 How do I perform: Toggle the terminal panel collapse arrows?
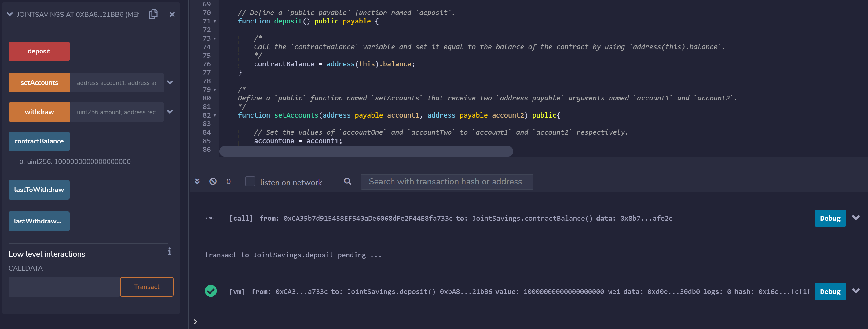coord(197,181)
